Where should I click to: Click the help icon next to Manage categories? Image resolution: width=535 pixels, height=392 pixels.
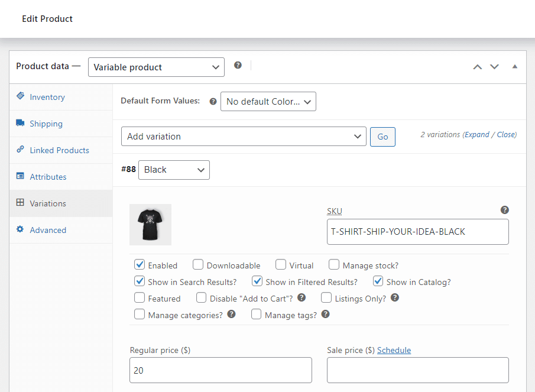click(x=231, y=315)
